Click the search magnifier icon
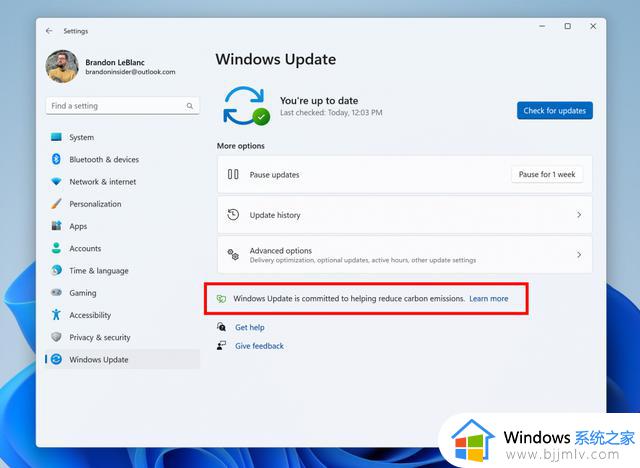This screenshot has height=468, width=640. coord(190,106)
